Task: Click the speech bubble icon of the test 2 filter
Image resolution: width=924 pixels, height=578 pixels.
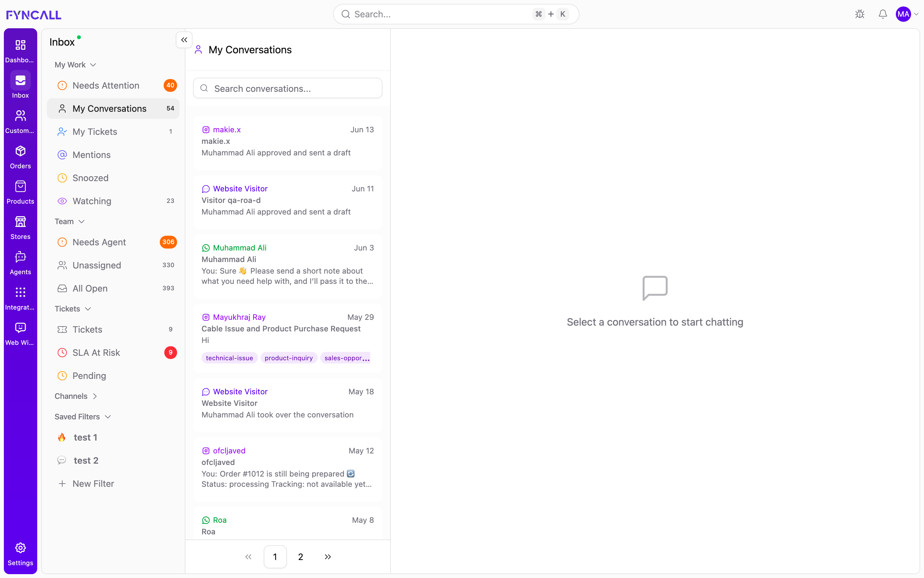Action: tap(62, 460)
